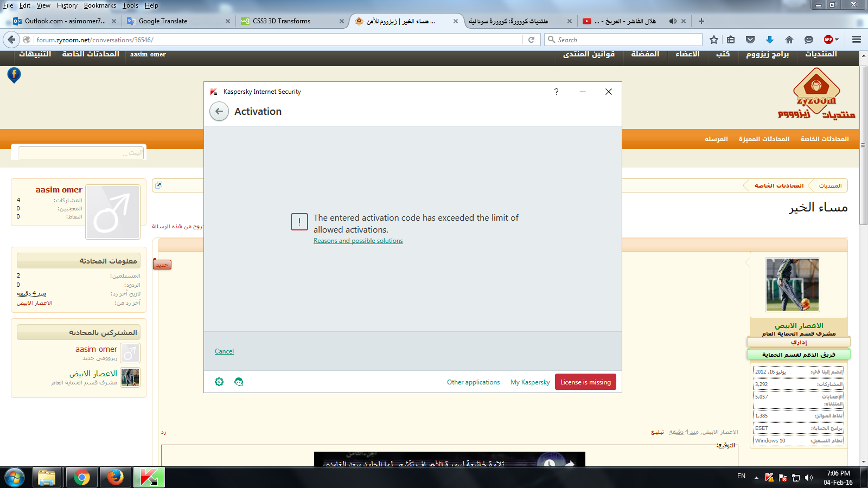The width and height of the screenshot is (868, 488).
Task: Mute the YouTube tab audio
Action: pyautogui.click(x=673, y=21)
